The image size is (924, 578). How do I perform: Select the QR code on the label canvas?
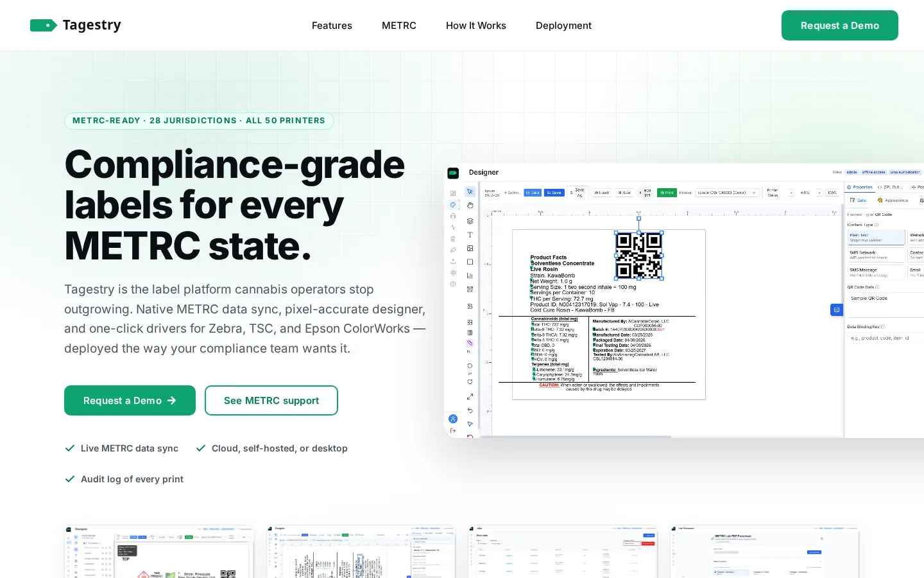[x=638, y=256]
